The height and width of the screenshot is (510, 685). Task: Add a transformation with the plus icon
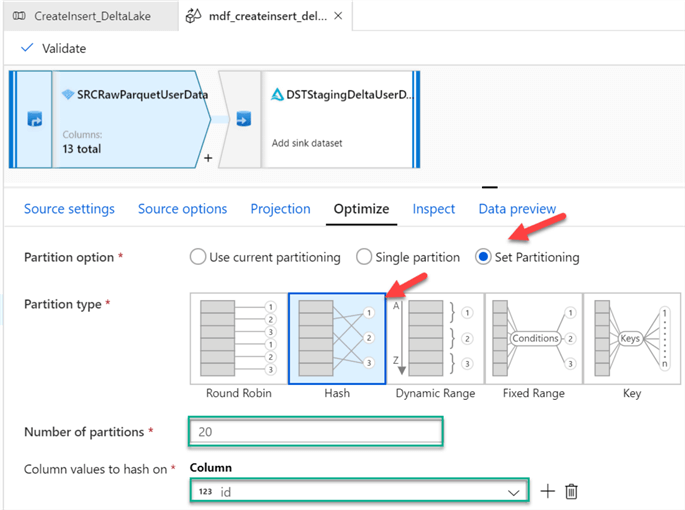coord(208,158)
